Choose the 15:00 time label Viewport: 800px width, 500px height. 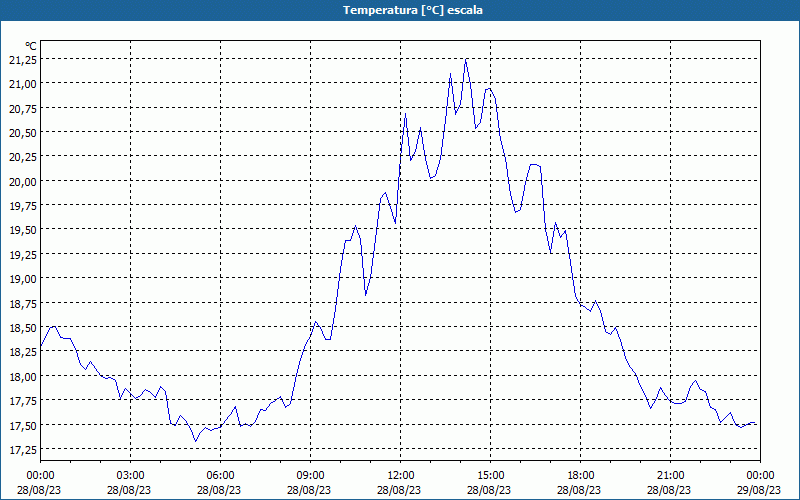[x=490, y=476]
